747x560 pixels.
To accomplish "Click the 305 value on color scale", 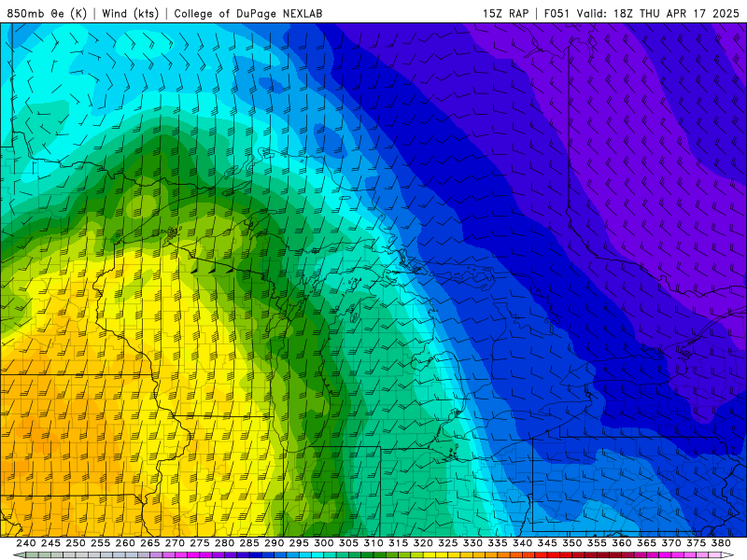I will (348, 543).
